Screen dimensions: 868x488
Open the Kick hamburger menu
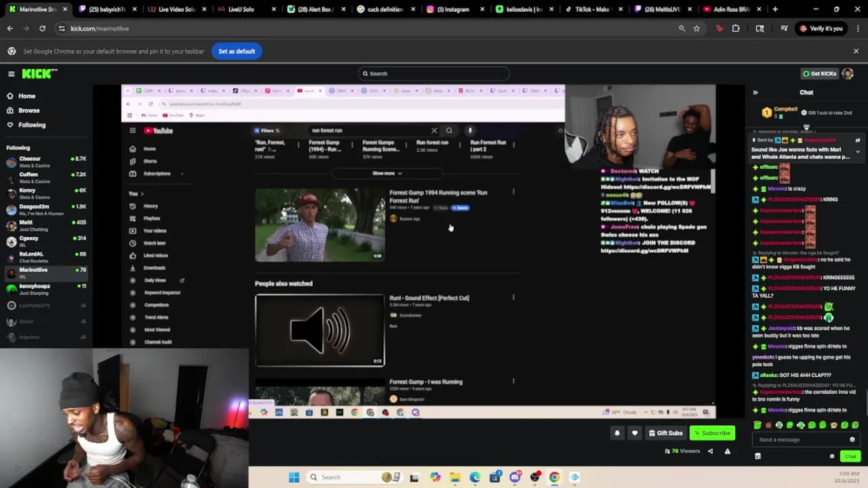click(x=11, y=74)
